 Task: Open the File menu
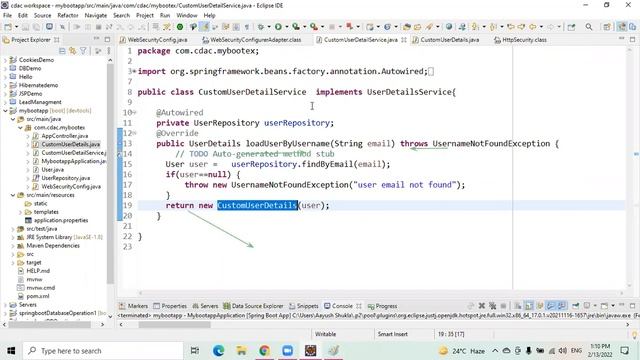point(7,16)
